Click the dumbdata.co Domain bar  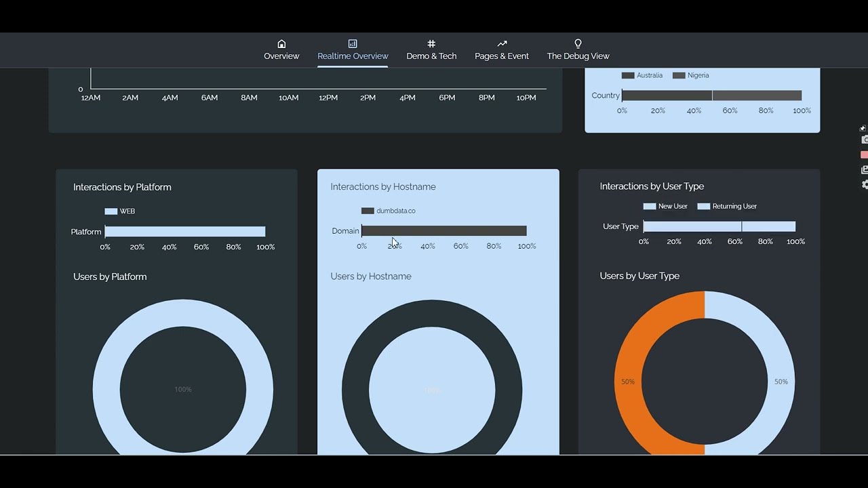click(x=444, y=231)
